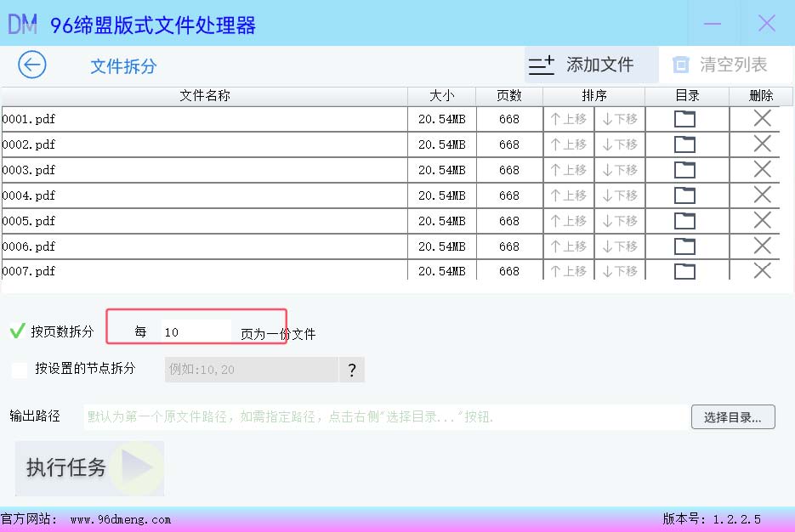This screenshot has height=532, width=795.
Task: Move 0002.pdf up with 上移
Action: pos(569,144)
